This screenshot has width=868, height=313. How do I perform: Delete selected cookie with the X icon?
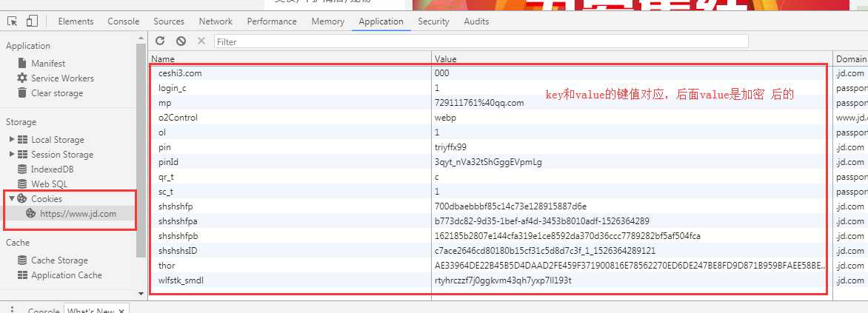pyautogui.click(x=201, y=41)
